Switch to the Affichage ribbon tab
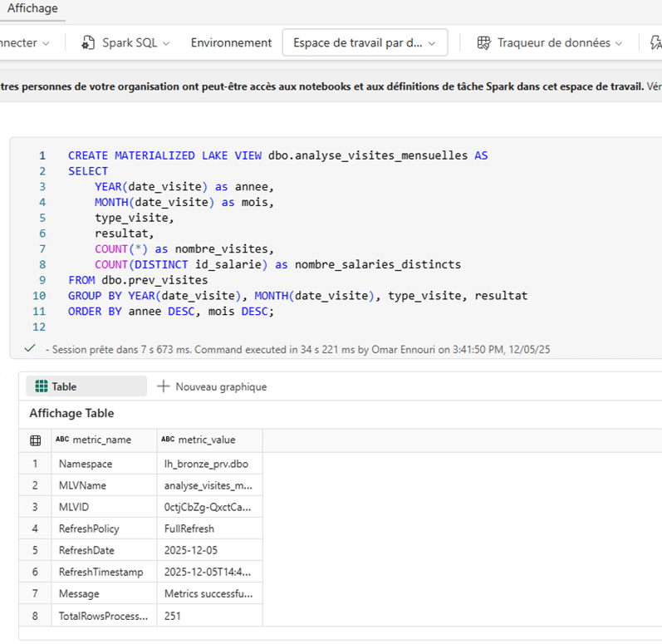Image resolution: width=662 pixels, height=644 pixels. (x=33, y=8)
